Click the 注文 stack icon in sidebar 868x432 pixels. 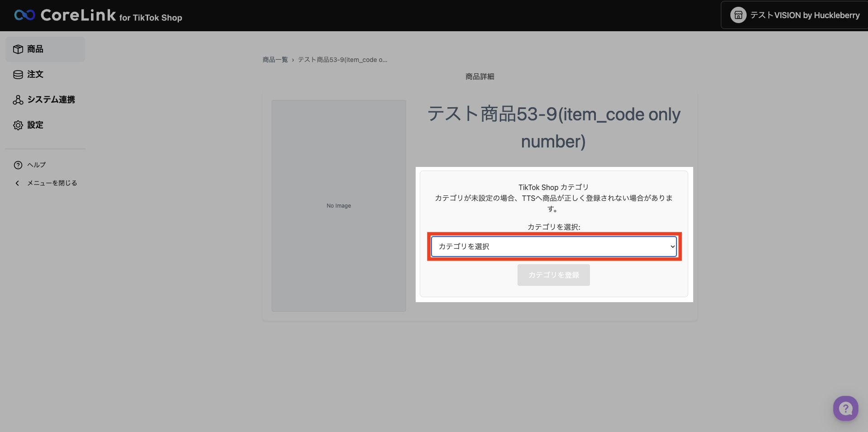18,75
